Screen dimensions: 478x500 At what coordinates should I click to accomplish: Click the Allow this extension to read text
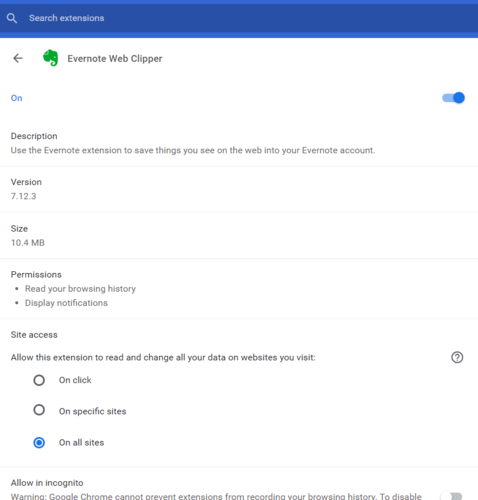pos(163,357)
